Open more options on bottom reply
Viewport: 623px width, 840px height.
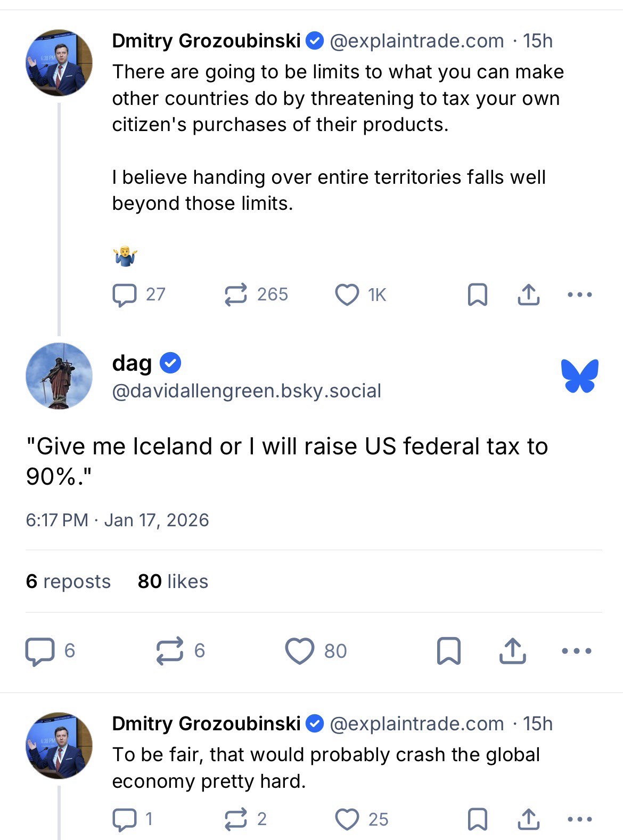tap(579, 819)
